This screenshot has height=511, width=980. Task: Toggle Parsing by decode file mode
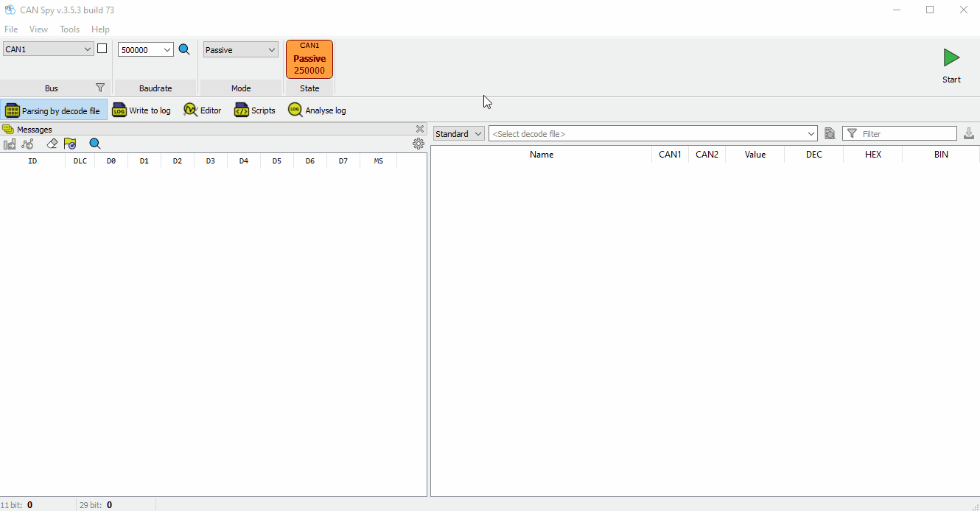[53, 110]
